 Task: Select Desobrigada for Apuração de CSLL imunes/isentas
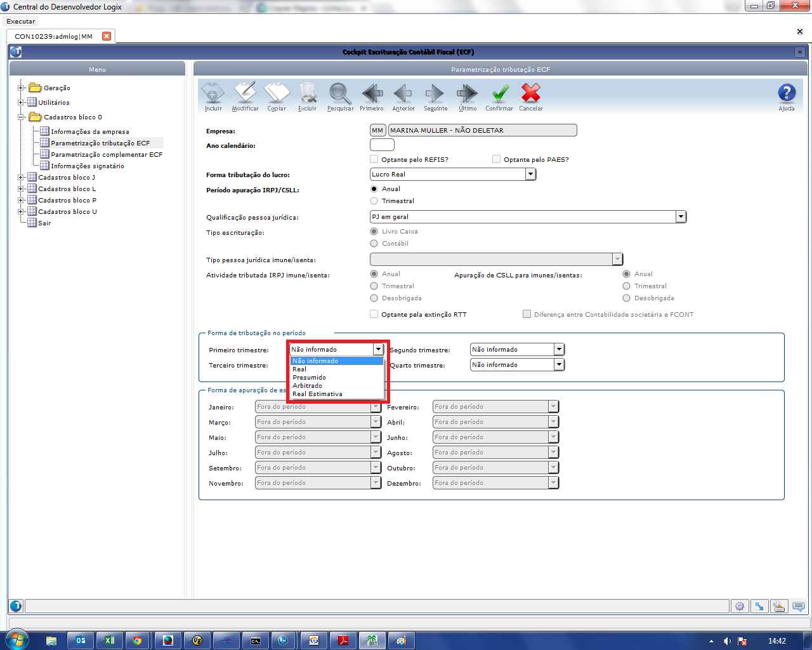[627, 298]
